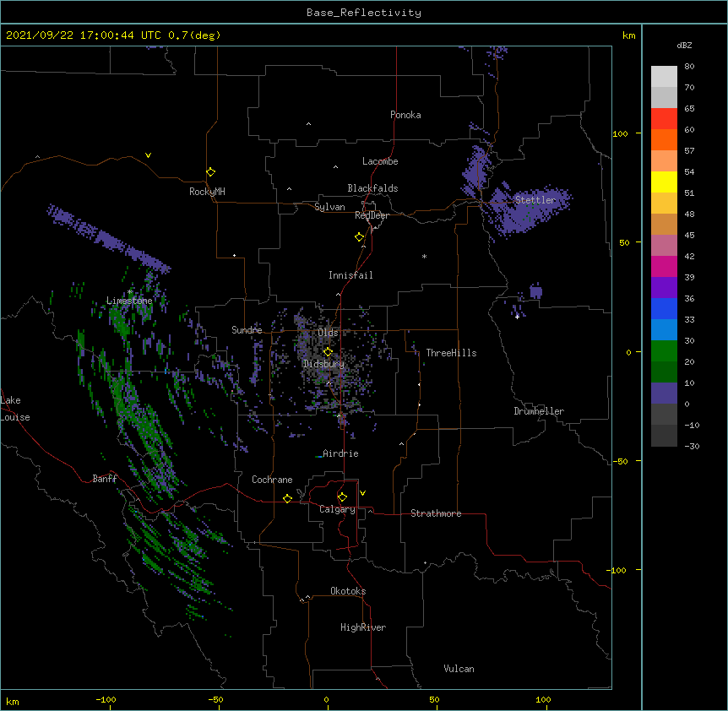Click the Olds town label
Screen dimensions: 728x711
pyautogui.click(x=328, y=333)
